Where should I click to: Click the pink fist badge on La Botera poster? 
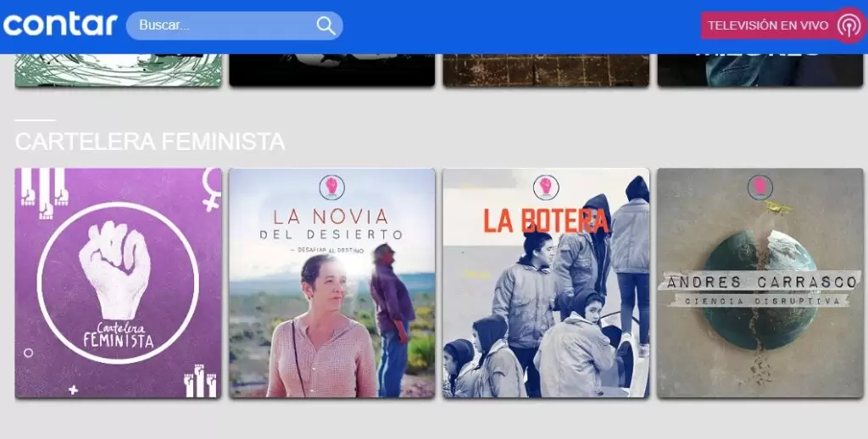(x=545, y=186)
